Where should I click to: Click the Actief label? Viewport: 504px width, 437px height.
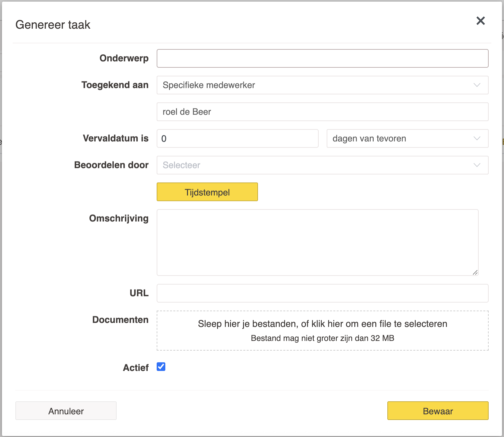pos(136,368)
